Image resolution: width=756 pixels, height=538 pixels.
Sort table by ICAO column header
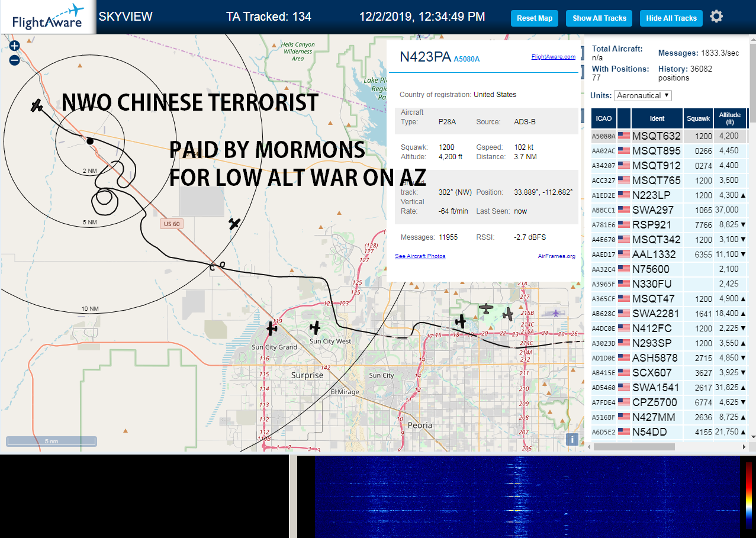604,118
